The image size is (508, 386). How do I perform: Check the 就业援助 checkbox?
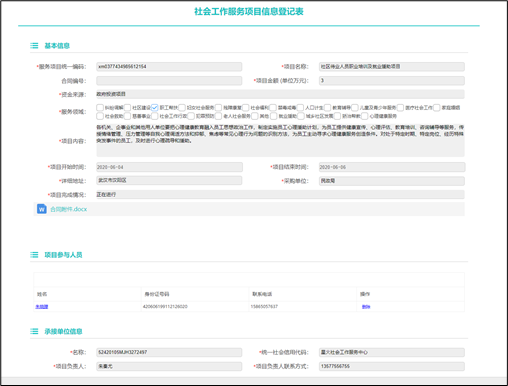point(274,116)
